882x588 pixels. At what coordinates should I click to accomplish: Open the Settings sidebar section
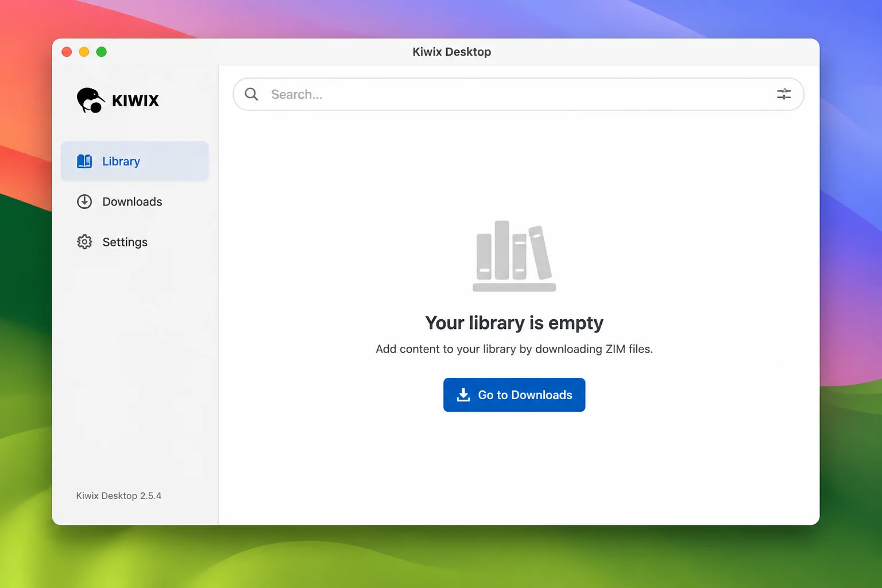coord(135,242)
